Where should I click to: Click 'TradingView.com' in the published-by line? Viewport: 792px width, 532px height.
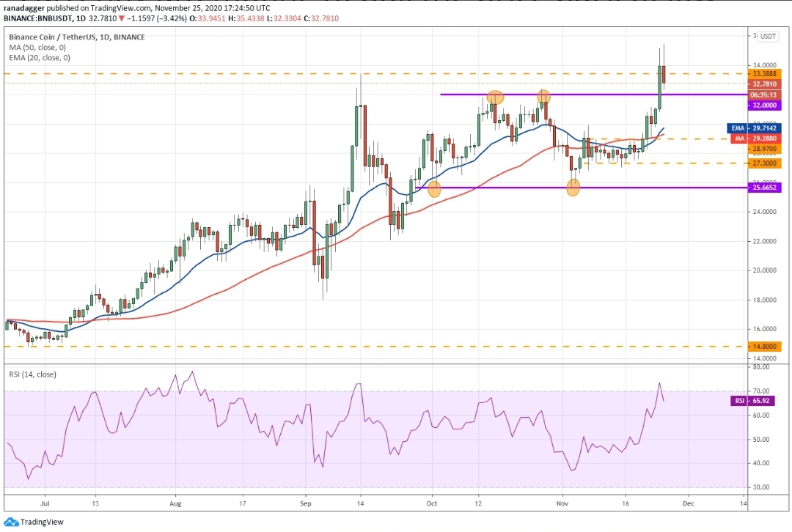tap(121, 8)
